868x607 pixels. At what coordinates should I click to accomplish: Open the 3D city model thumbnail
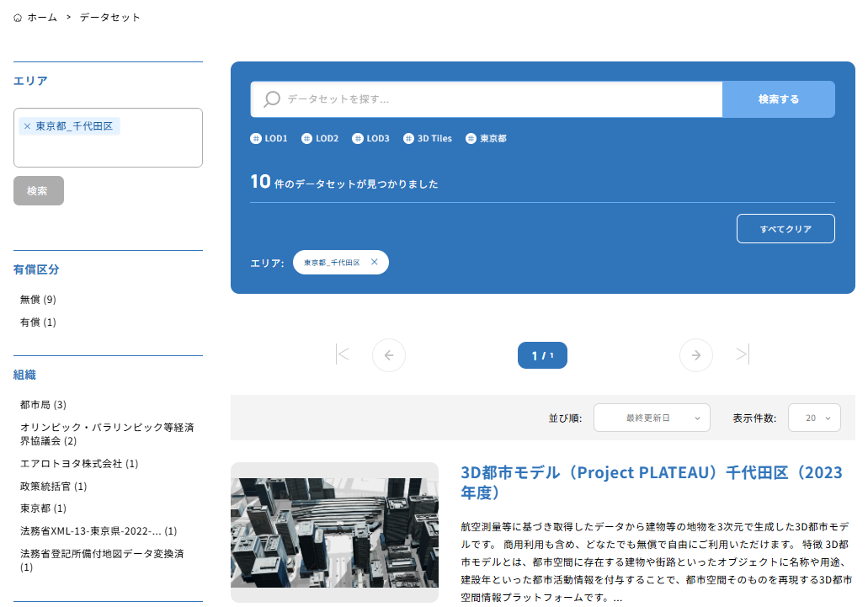click(334, 532)
